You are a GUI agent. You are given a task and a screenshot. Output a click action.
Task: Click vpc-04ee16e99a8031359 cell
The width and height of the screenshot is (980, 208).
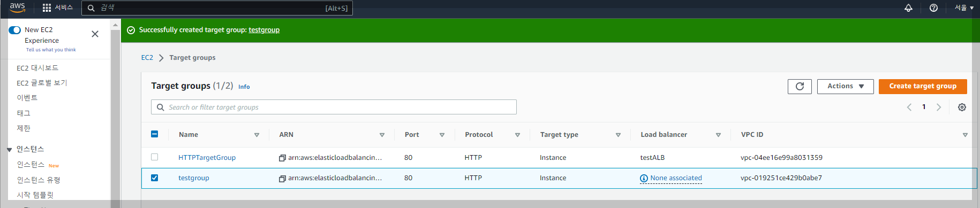click(781, 158)
